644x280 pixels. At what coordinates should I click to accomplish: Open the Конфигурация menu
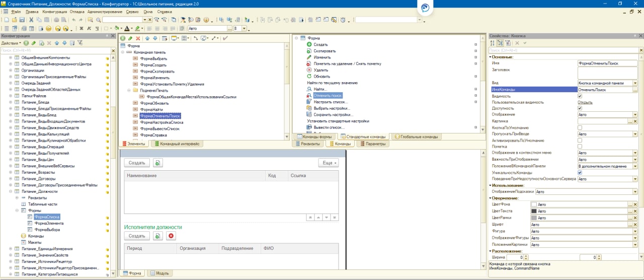[x=54, y=11]
